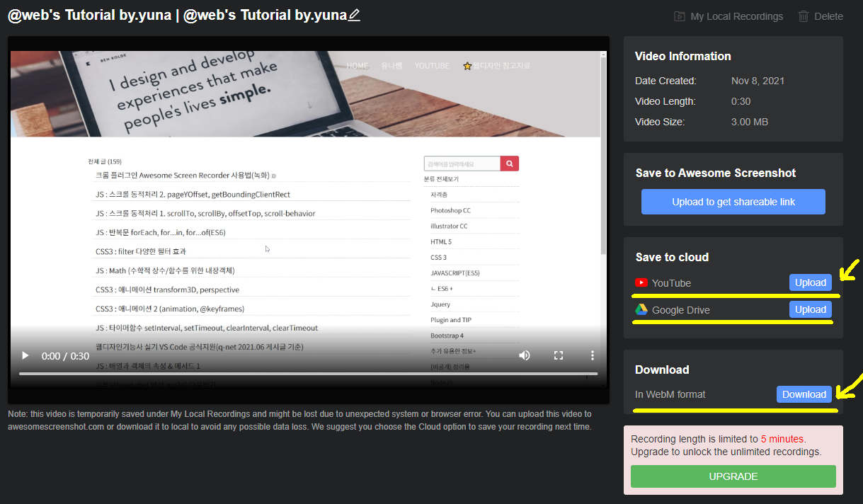Click the 'CSS3 : filter 다양한 필터 효과' post
The image size is (863, 504).
pos(141,251)
